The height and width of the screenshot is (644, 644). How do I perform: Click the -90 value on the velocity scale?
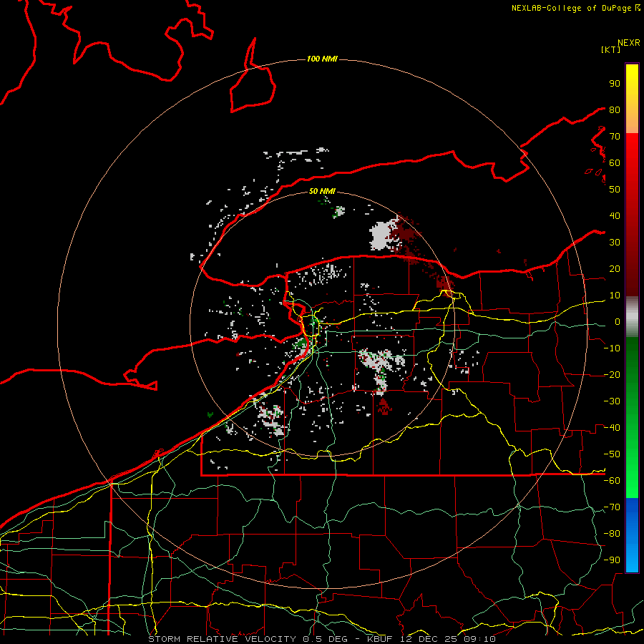pyautogui.click(x=612, y=560)
